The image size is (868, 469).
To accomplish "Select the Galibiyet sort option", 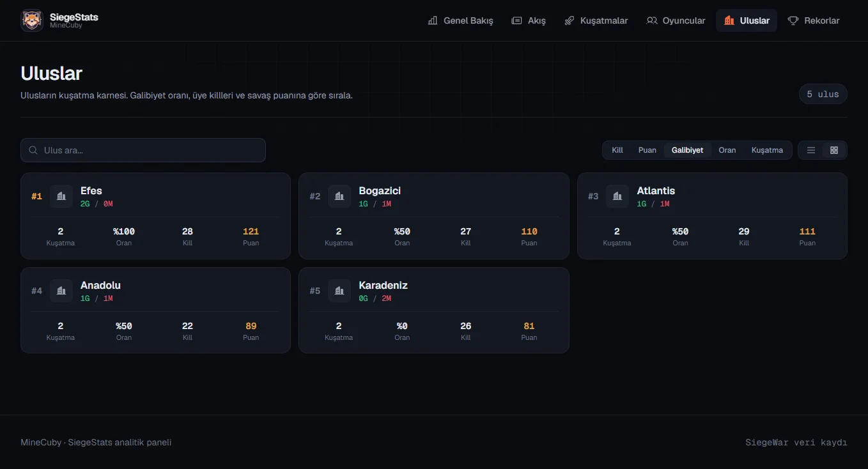I will point(687,150).
